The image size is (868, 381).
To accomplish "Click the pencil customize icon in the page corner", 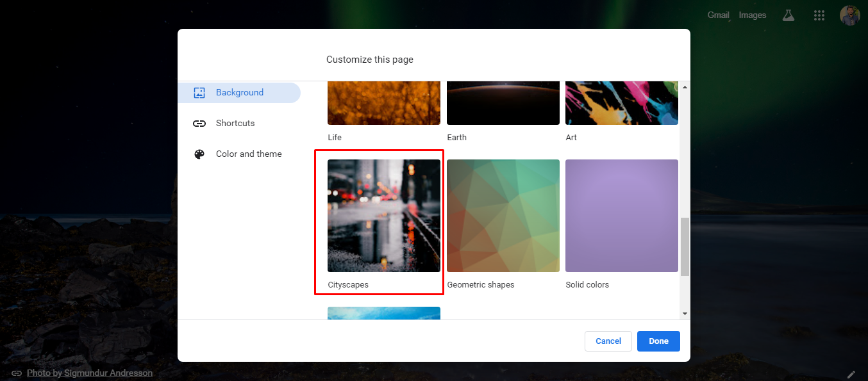I will click(x=851, y=374).
